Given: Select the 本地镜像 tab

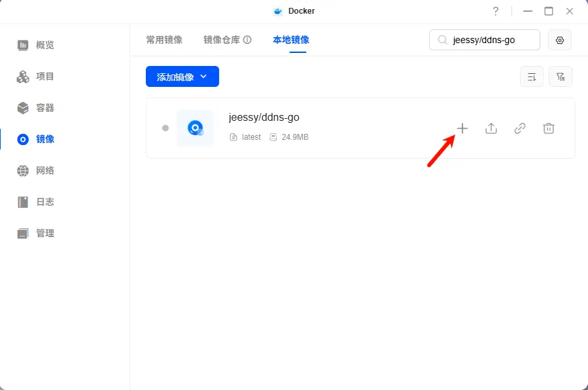Looking at the screenshot, I should click(291, 40).
